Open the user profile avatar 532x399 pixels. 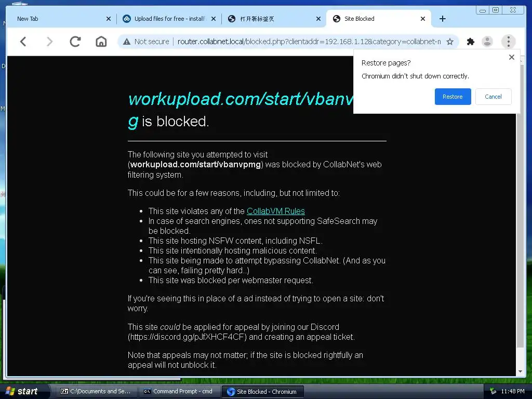pyautogui.click(x=487, y=42)
